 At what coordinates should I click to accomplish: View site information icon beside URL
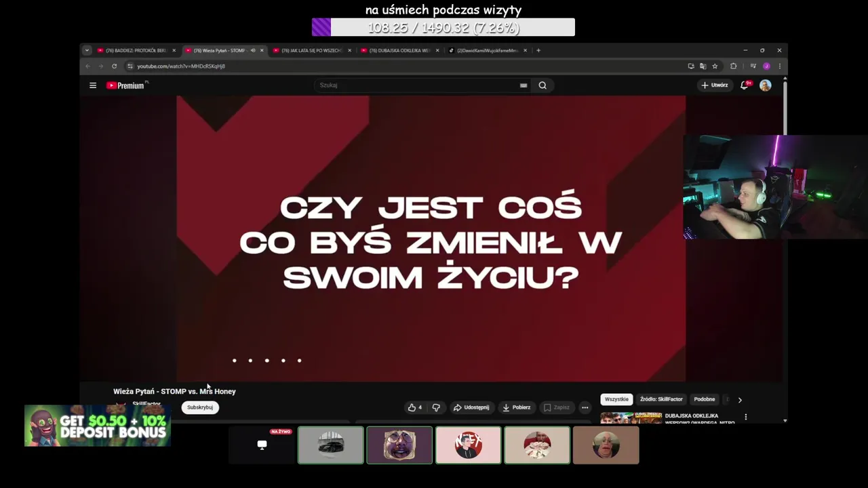(x=130, y=66)
